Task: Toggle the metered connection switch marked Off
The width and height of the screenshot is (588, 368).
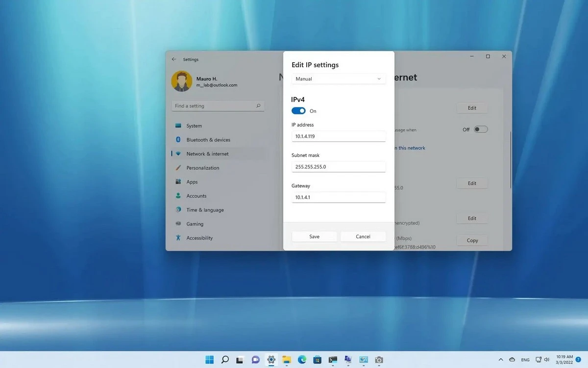Action: click(481, 130)
